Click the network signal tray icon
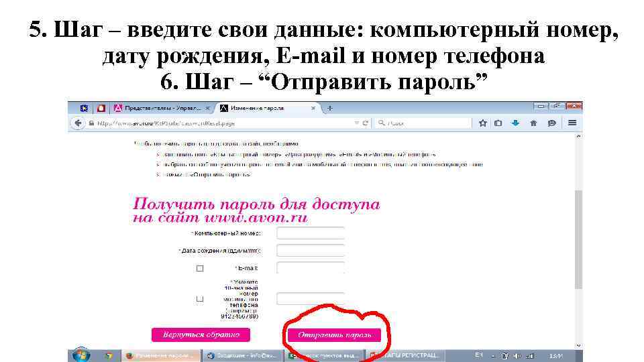This screenshot has width=644, height=362. tap(530, 356)
